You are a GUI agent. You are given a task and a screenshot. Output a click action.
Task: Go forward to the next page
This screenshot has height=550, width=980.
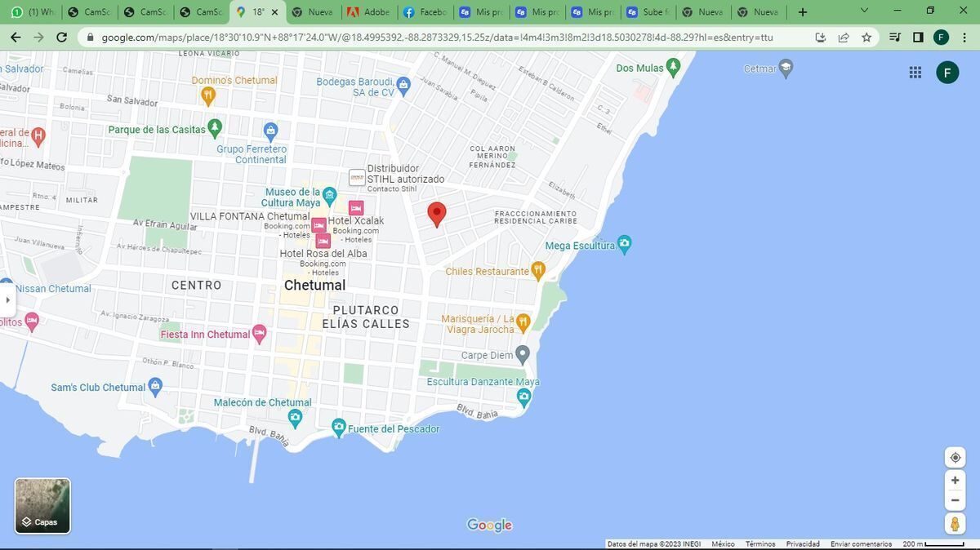[x=38, y=38]
